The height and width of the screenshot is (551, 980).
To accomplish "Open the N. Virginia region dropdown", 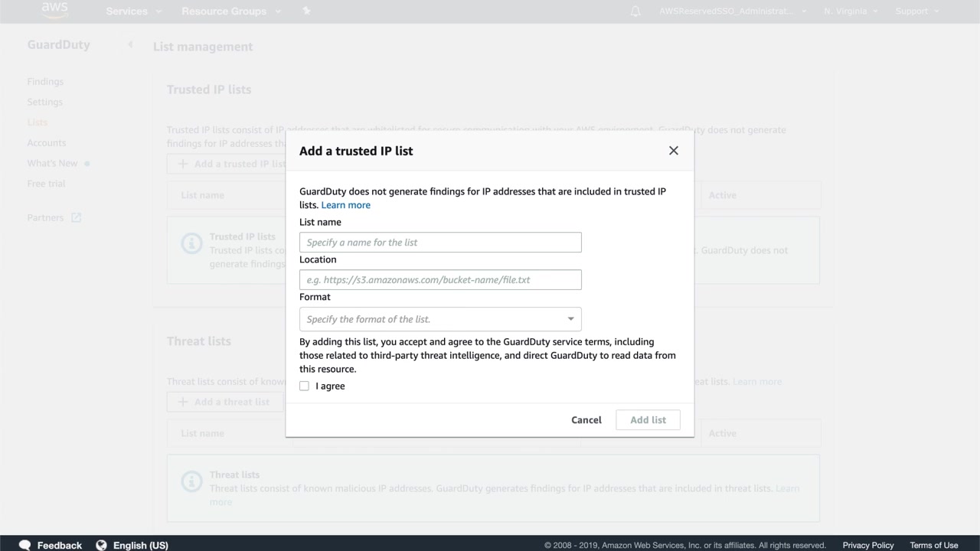I will (851, 11).
